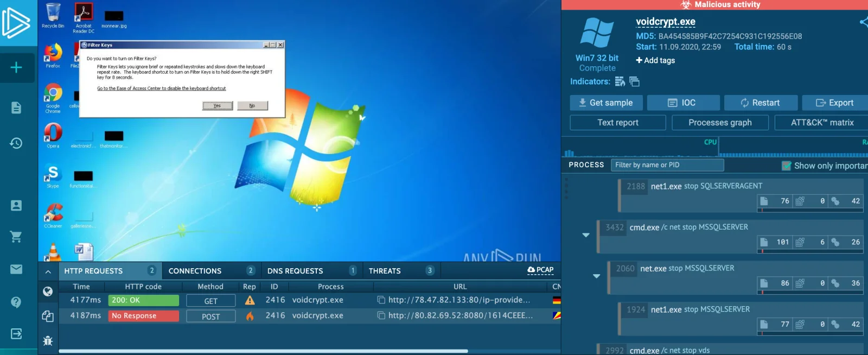Click the Get sample button
The height and width of the screenshot is (355, 868).
tap(606, 103)
